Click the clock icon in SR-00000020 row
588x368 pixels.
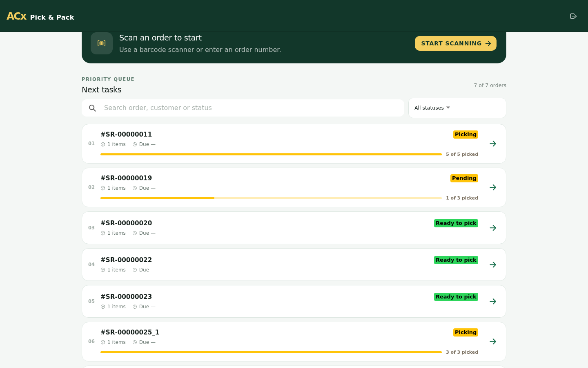[135, 233]
